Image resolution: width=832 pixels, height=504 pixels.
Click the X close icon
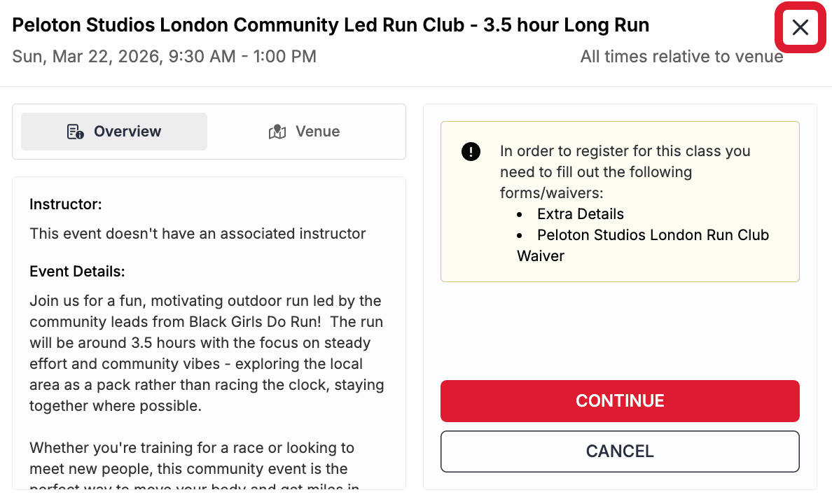799,28
